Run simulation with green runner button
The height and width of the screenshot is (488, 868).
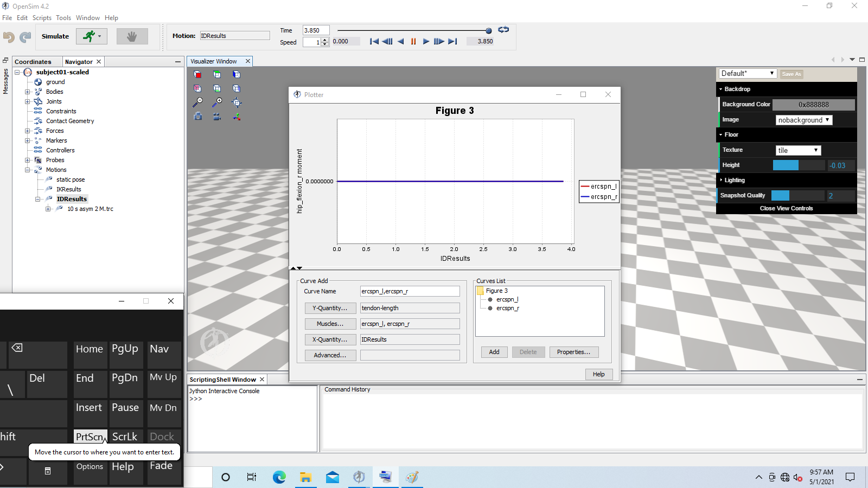[x=92, y=36]
